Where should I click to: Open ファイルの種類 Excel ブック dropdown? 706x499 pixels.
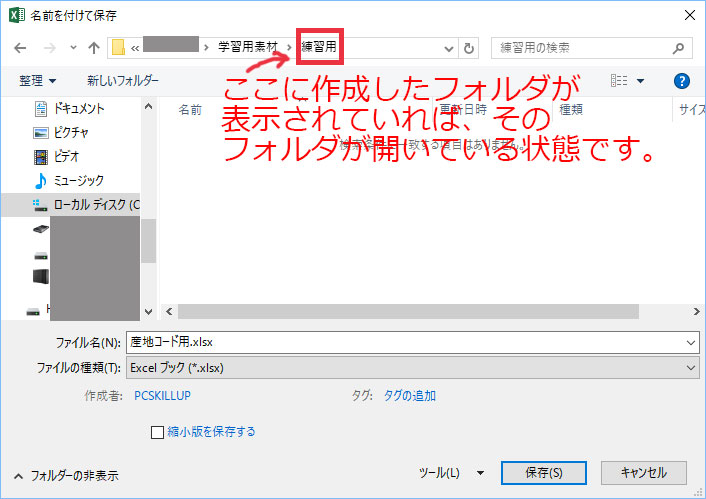(413, 367)
